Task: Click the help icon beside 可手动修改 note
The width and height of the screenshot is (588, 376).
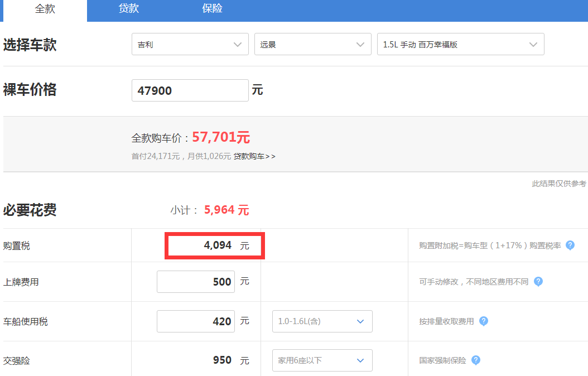Action: 538,282
